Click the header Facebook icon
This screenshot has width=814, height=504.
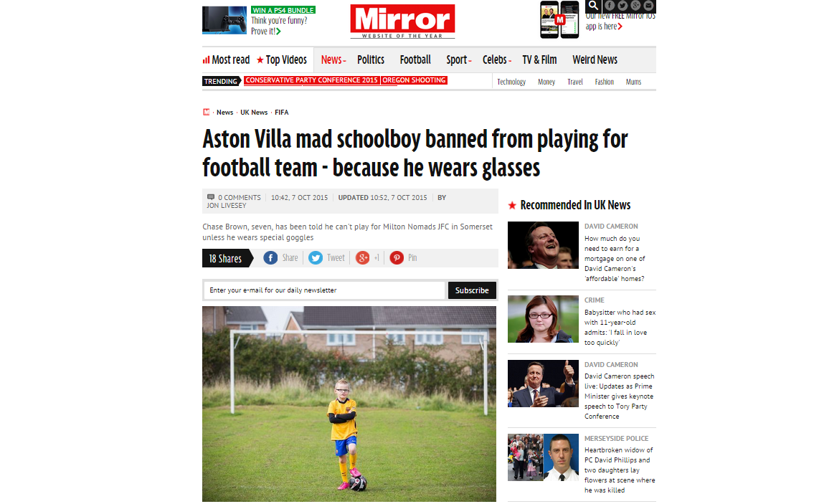click(x=610, y=6)
